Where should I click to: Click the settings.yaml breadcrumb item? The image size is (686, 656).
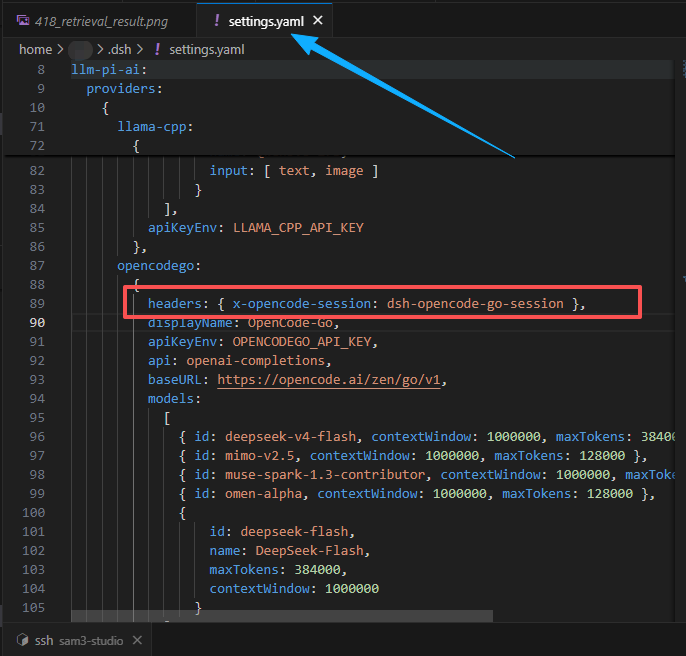(206, 49)
